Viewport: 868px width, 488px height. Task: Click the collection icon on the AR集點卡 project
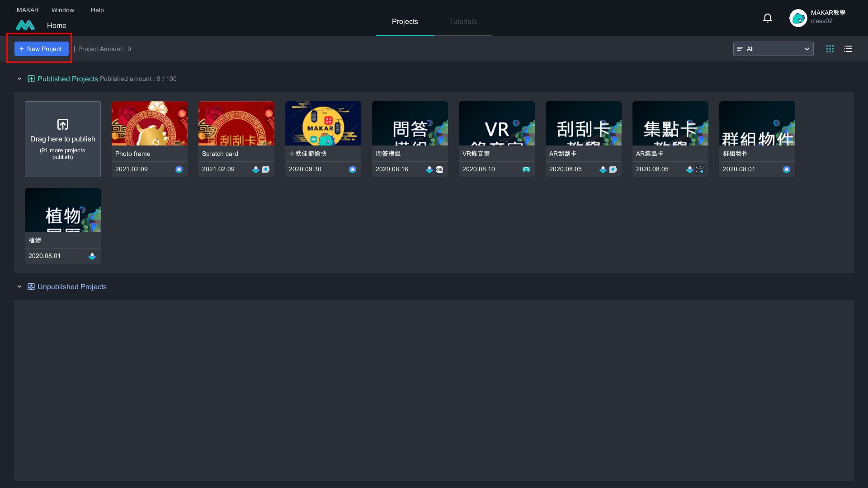pyautogui.click(x=700, y=169)
